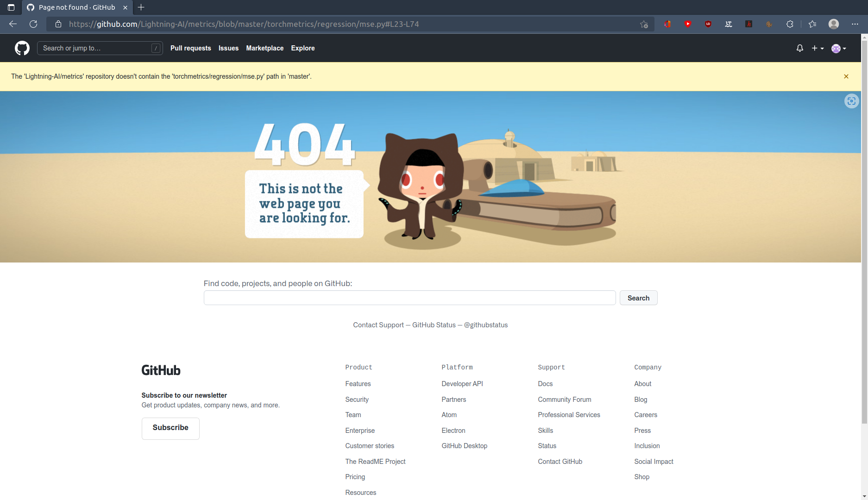The width and height of the screenshot is (868, 500).
Task: Click the screenshot capture icon on banner
Action: coord(851,101)
